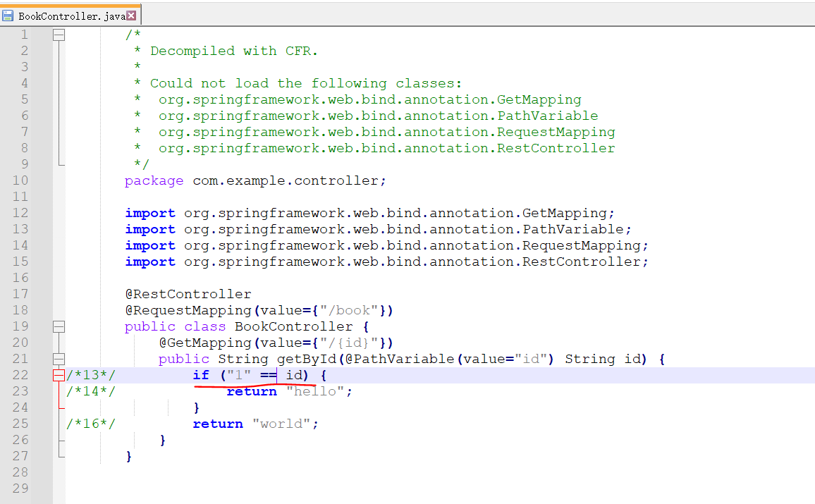The height and width of the screenshot is (504, 815).
Task: Click the commented RequestMapping class path on line 7
Action: tap(387, 132)
